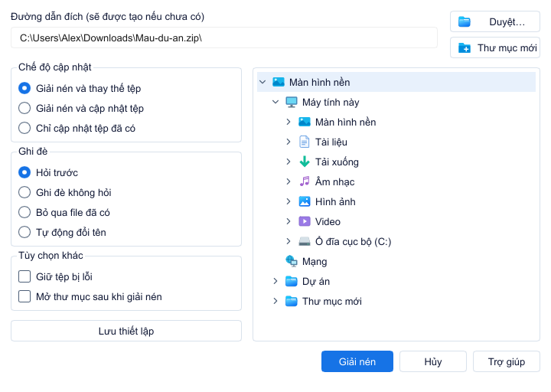
Task: Expand the Âm nhạc folder
Action: click(x=289, y=181)
